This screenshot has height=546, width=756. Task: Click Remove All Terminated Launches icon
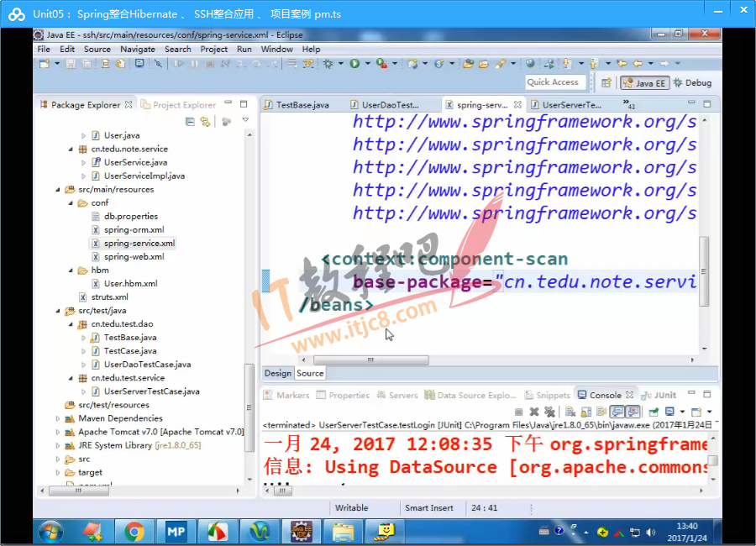[x=549, y=412]
